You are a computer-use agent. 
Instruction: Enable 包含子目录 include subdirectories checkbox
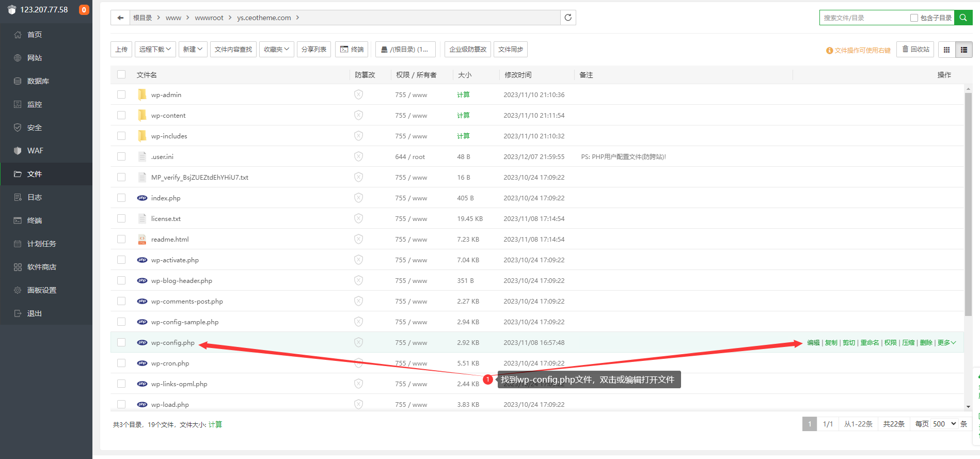pyautogui.click(x=914, y=18)
